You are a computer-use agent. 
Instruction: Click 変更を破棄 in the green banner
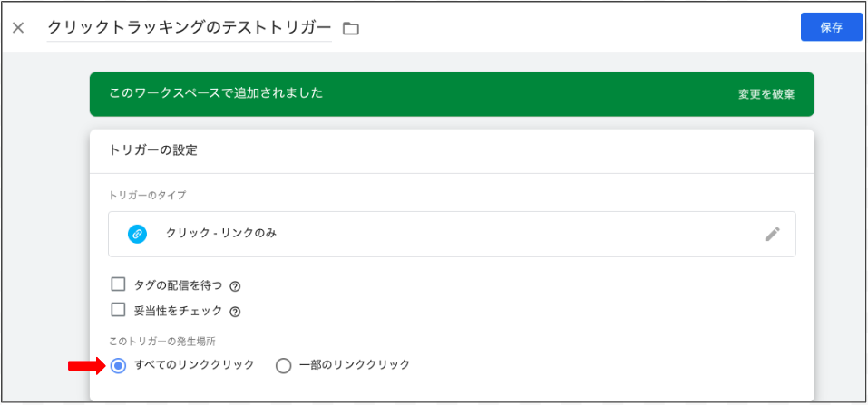coord(766,94)
